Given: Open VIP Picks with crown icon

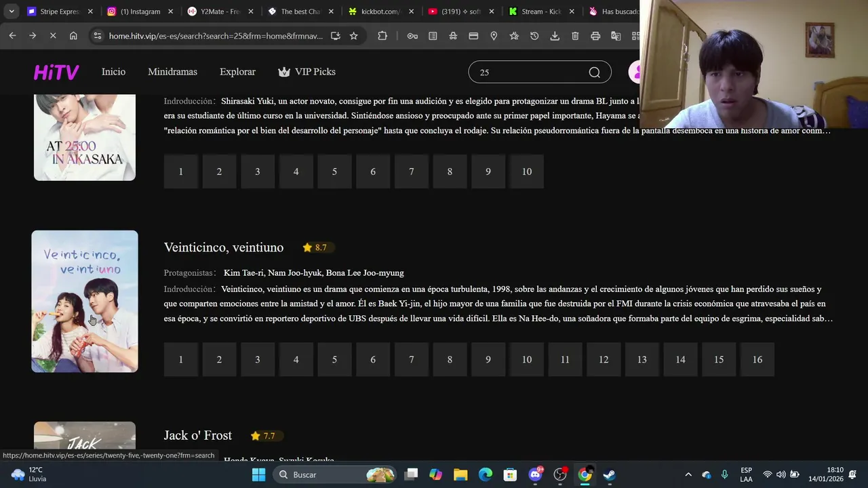Looking at the screenshot, I should pos(307,72).
